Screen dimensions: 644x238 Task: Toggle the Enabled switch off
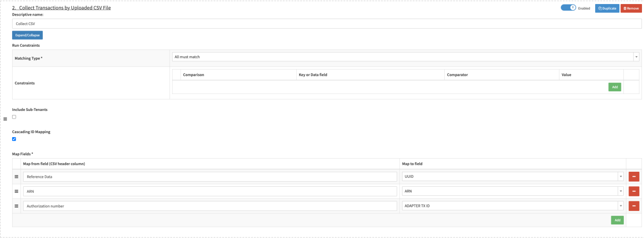[x=568, y=8]
